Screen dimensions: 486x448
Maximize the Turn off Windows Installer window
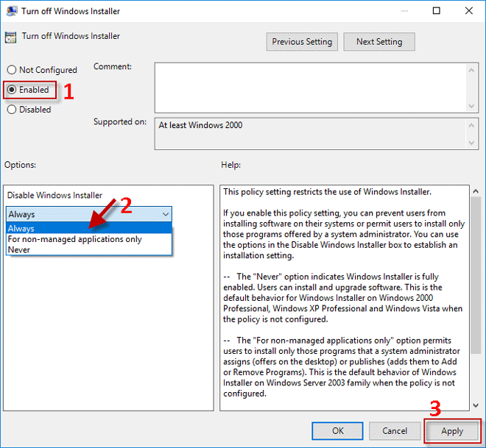coord(437,11)
